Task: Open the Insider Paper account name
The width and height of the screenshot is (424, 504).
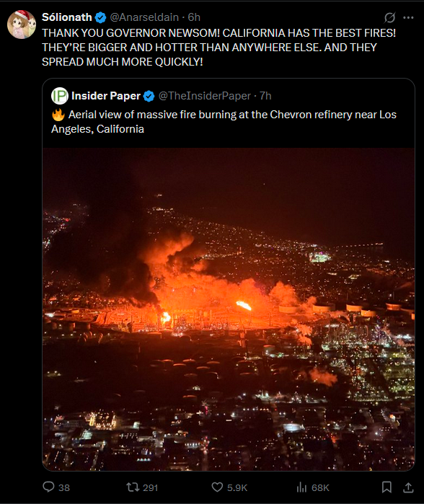Action: coord(106,96)
